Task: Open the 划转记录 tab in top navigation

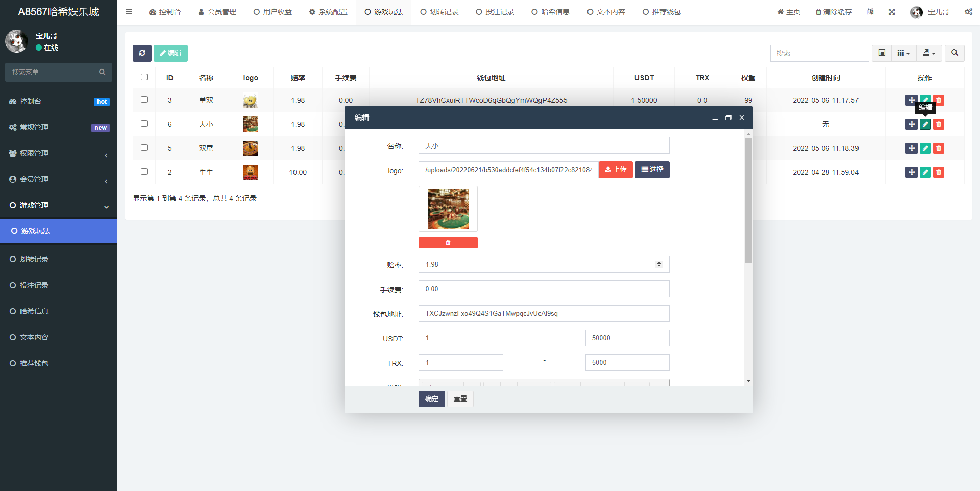Action: coord(439,12)
